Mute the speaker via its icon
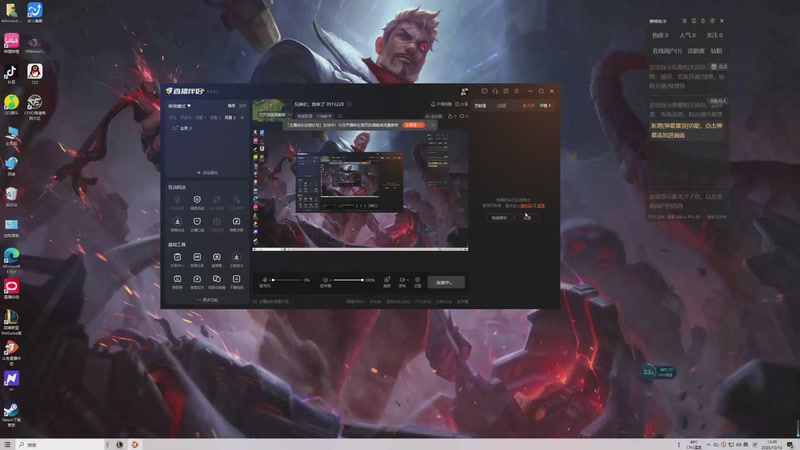Viewport: 800px width, 450px height. tap(325, 280)
